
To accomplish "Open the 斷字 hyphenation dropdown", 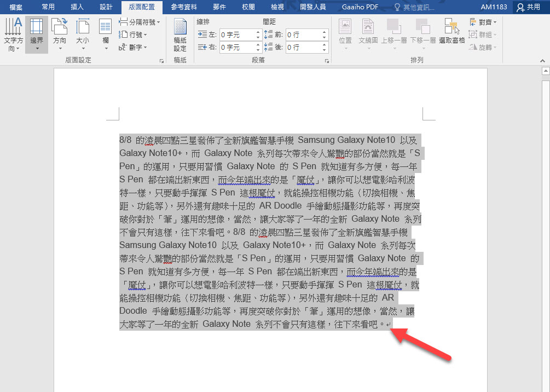I will coord(133,48).
